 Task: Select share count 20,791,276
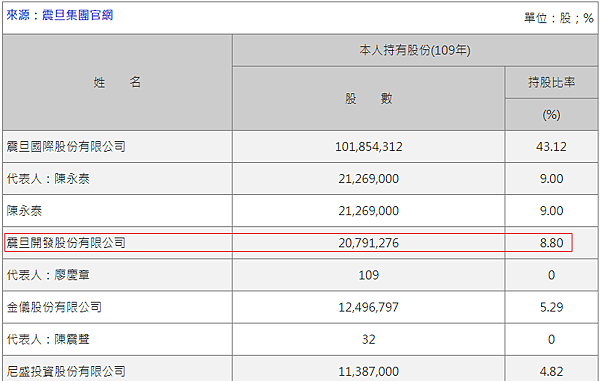[368, 243]
